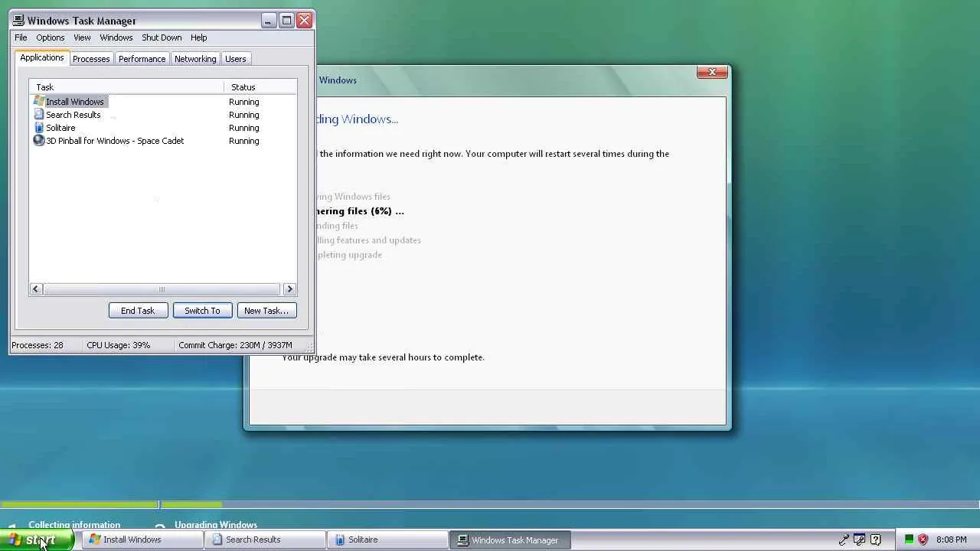Click the red security shield tray icon

click(x=923, y=540)
